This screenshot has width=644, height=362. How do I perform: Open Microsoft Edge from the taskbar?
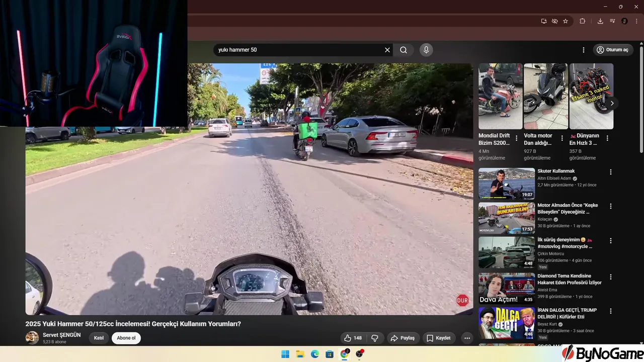click(x=314, y=354)
